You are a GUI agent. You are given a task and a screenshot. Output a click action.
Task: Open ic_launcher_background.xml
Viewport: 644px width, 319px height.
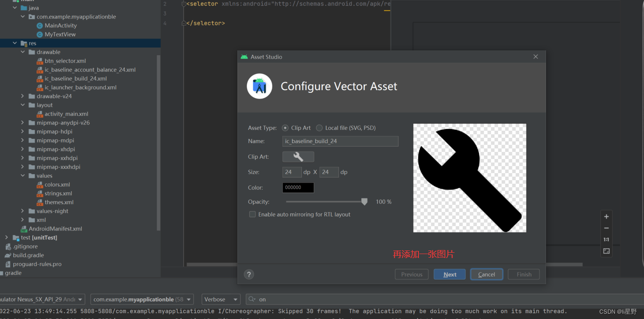tap(80, 87)
